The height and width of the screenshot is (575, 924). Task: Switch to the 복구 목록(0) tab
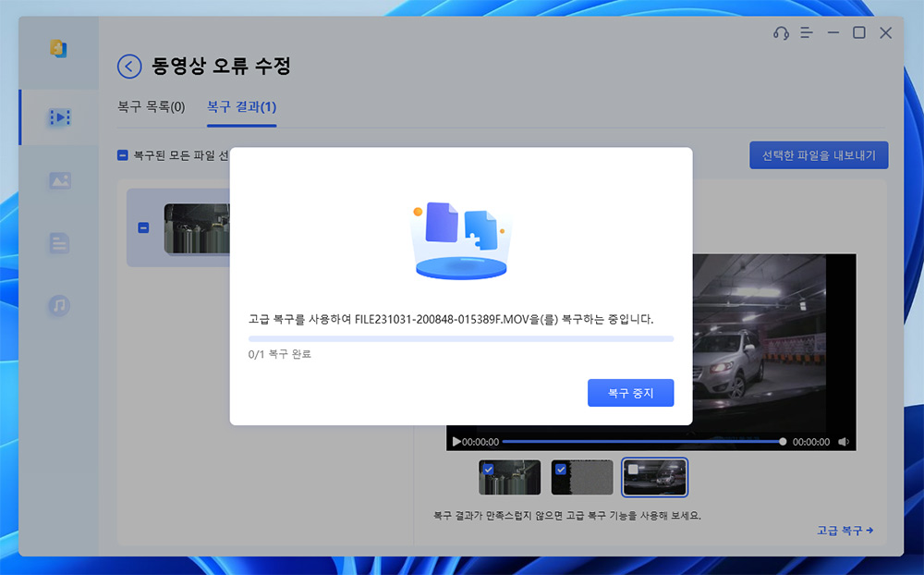(x=151, y=106)
